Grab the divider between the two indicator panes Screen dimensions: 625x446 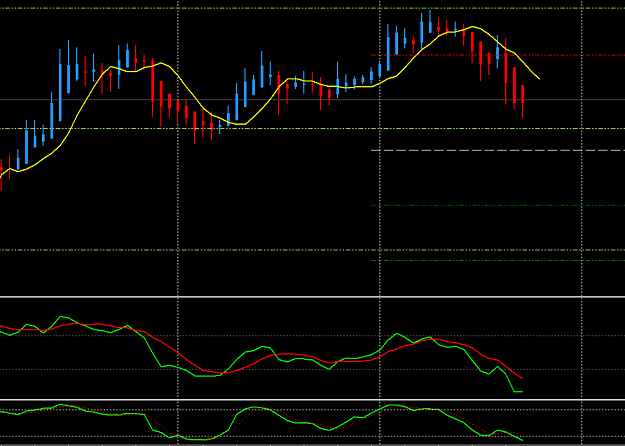pyautogui.click(x=312, y=400)
